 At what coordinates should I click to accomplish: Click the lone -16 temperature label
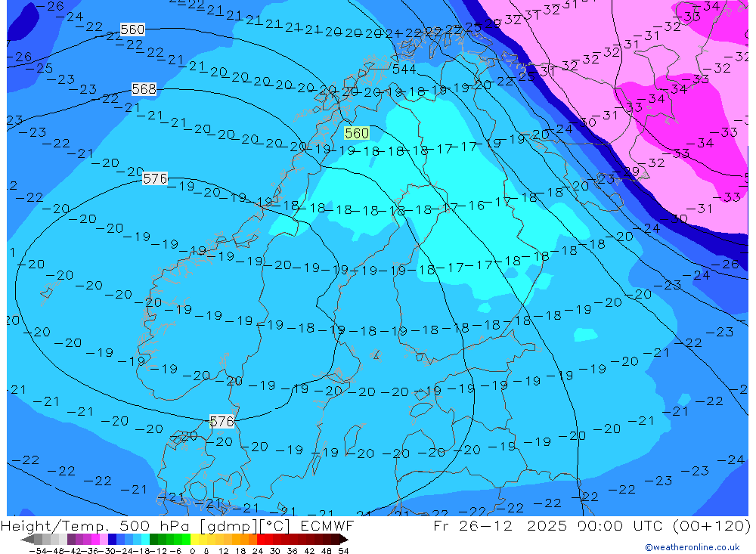pyautogui.click(x=472, y=206)
